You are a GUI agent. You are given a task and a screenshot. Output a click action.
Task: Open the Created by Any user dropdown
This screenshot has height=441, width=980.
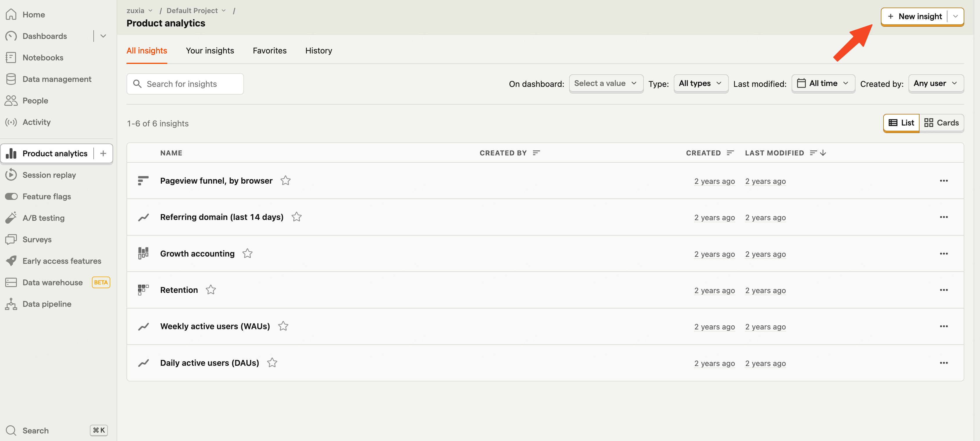pos(936,83)
